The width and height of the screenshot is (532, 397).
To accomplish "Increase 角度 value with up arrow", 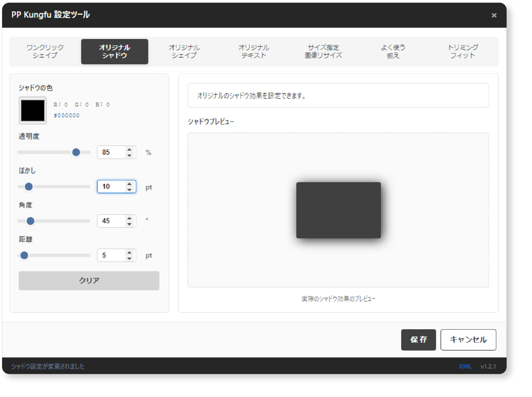I will 129,218.
